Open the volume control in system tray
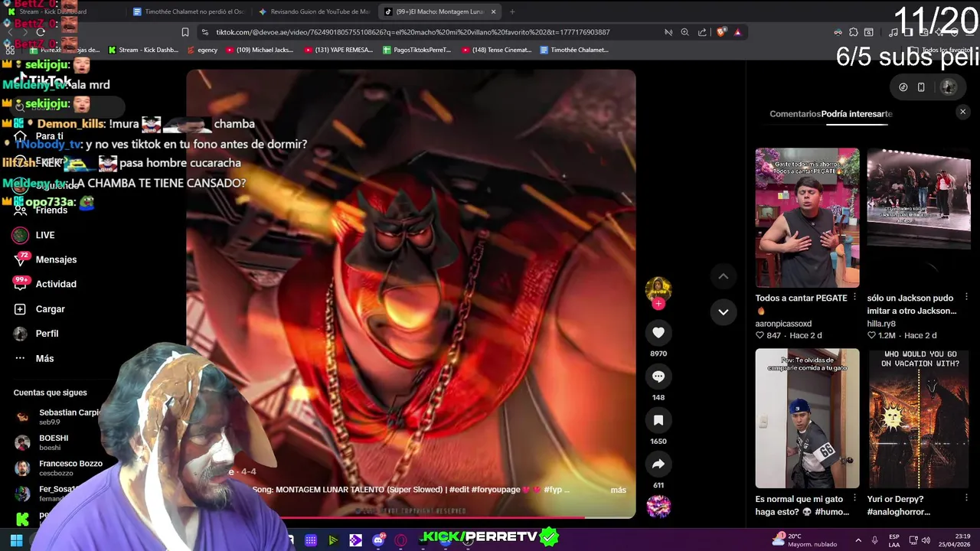This screenshot has width=980, height=551. pos(926,540)
